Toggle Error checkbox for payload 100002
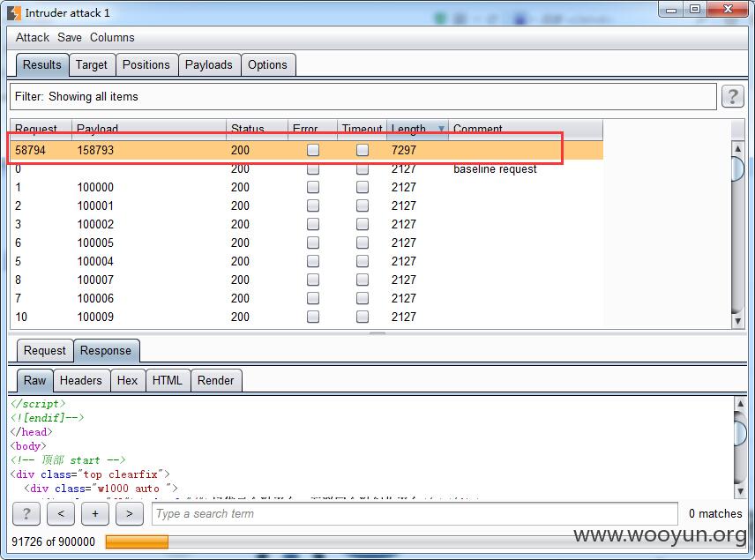The image size is (755, 560). [x=313, y=224]
